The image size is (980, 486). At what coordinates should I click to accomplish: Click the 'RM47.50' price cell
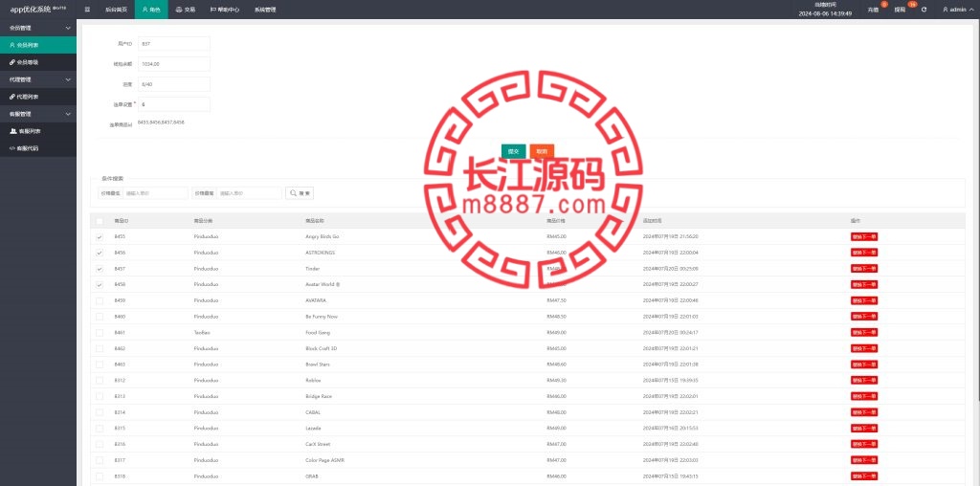point(556,300)
